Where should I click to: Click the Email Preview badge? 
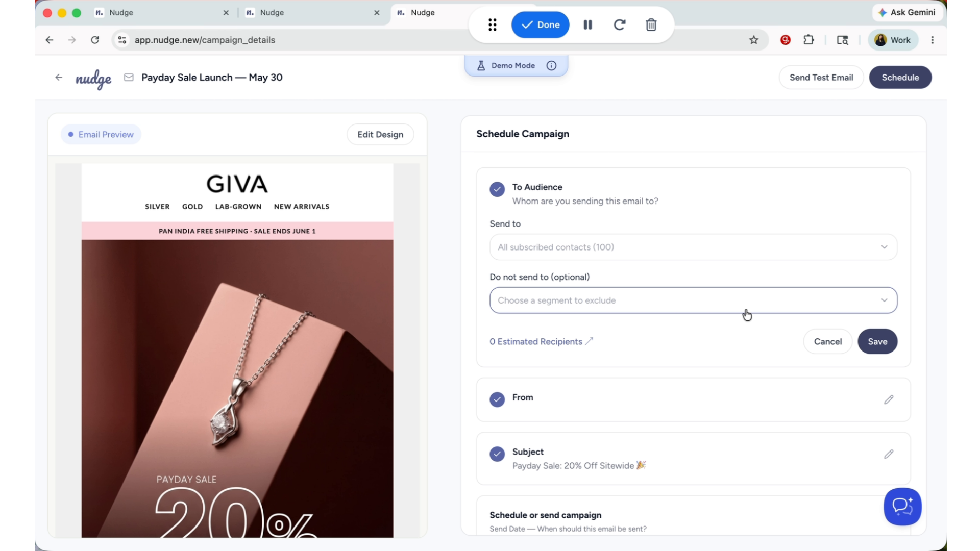click(x=101, y=134)
